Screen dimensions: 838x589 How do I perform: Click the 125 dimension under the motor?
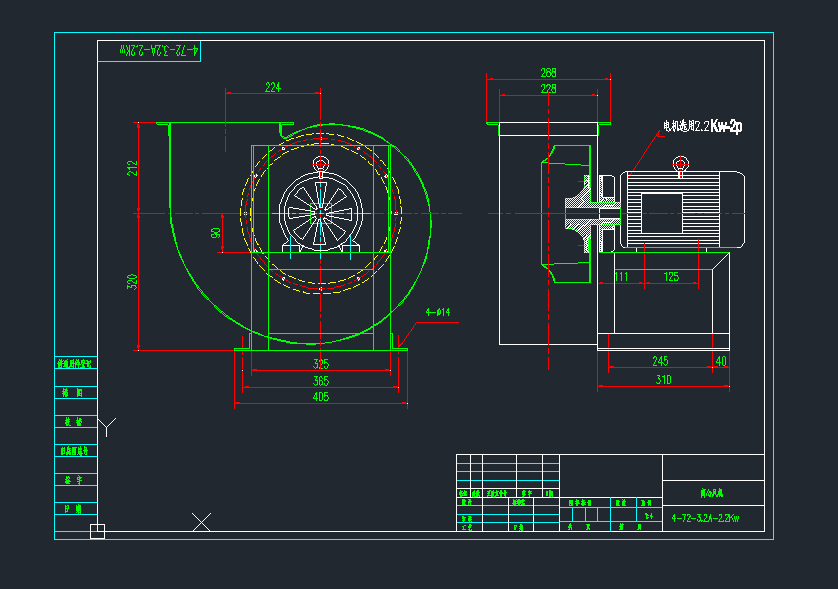(x=671, y=276)
